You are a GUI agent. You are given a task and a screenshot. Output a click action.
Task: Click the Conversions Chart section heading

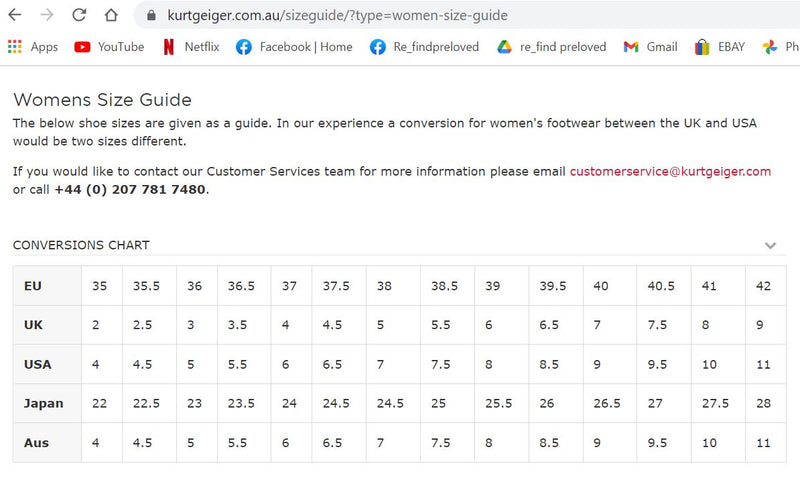(x=81, y=245)
